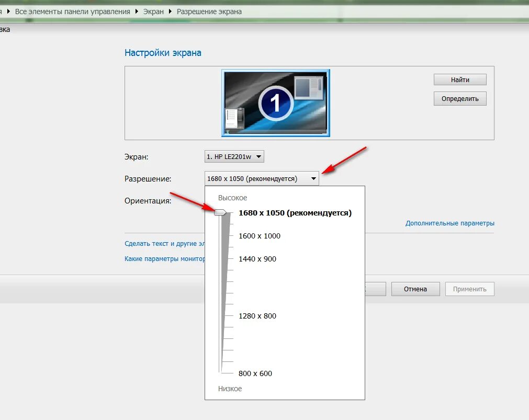Click the Отмена button

(415, 289)
